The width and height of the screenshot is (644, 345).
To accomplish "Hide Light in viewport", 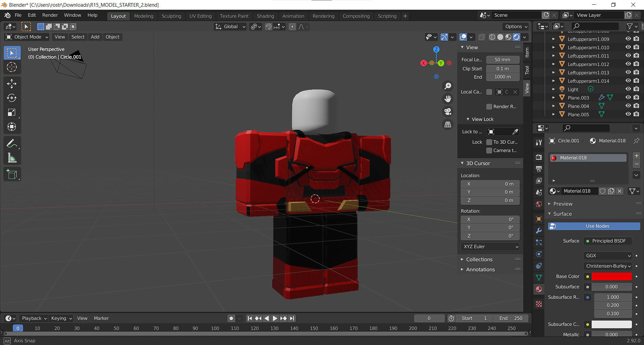I will [x=628, y=89].
